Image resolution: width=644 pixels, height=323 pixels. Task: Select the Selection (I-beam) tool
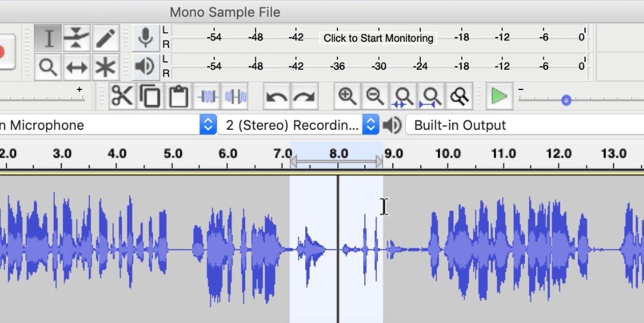[49, 39]
